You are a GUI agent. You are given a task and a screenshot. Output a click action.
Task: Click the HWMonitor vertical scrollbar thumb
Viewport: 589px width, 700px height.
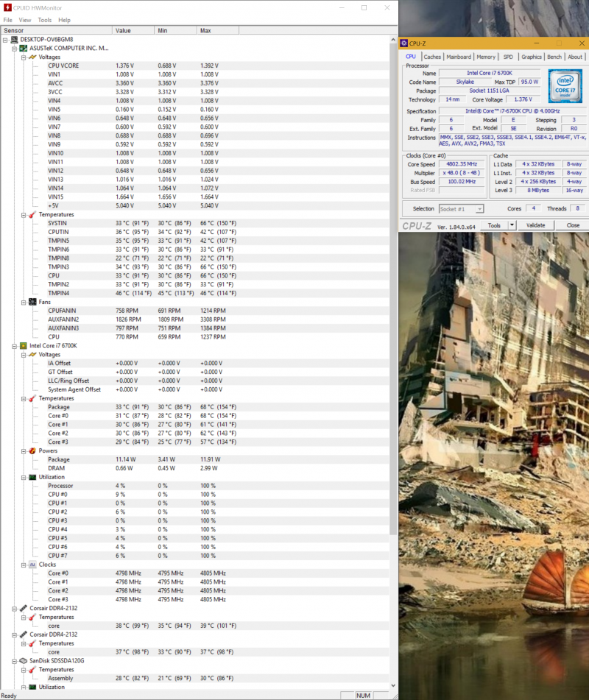click(393, 289)
